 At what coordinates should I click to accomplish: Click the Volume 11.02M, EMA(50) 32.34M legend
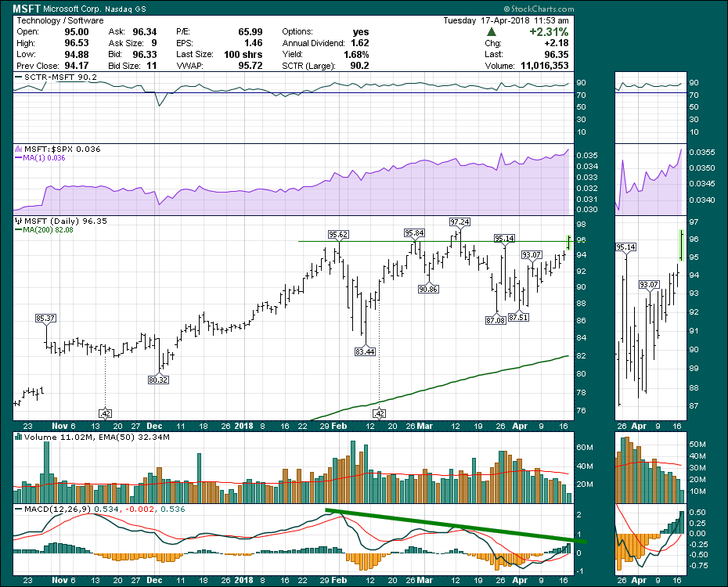click(97, 437)
